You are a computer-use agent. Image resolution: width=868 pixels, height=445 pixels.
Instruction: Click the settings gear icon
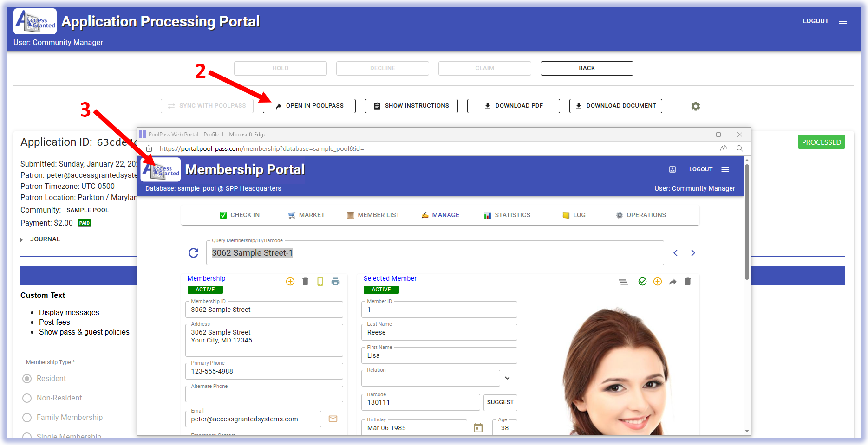coord(695,106)
